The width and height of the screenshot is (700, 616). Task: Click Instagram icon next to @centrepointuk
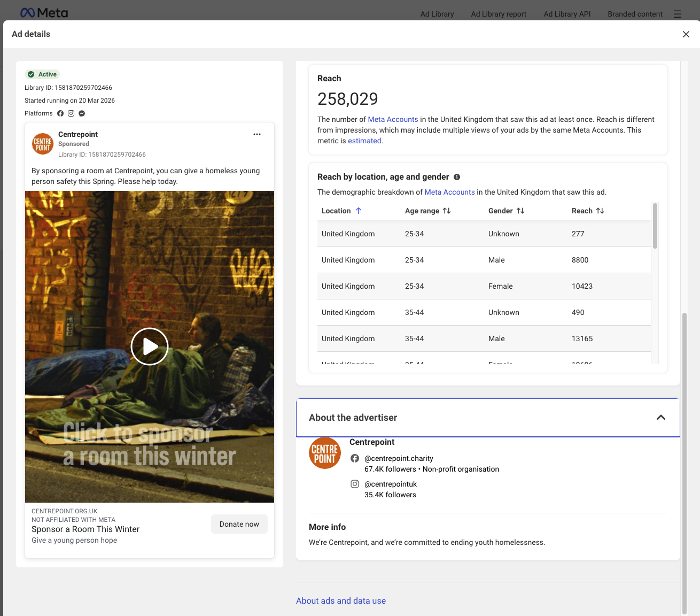[355, 484]
